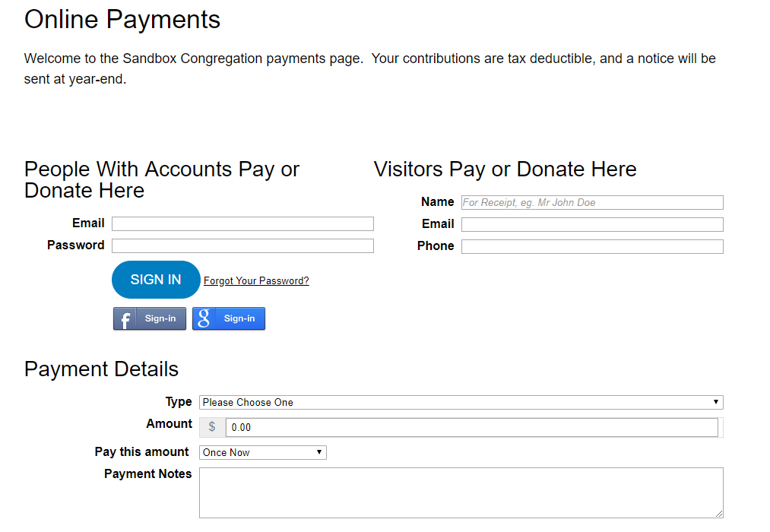770x532 pixels.
Task: Focus the visitor Email field
Action: pos(592,224)
